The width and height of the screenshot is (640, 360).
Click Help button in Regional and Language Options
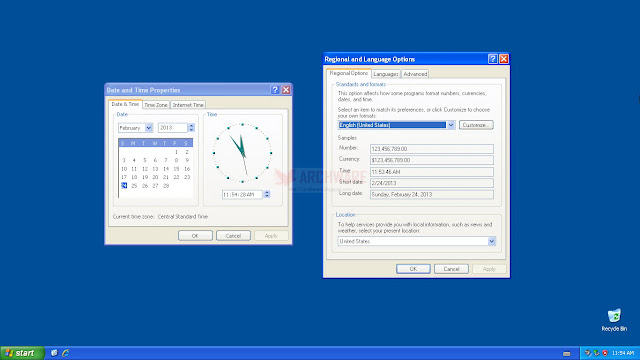(x=493, y=59)
